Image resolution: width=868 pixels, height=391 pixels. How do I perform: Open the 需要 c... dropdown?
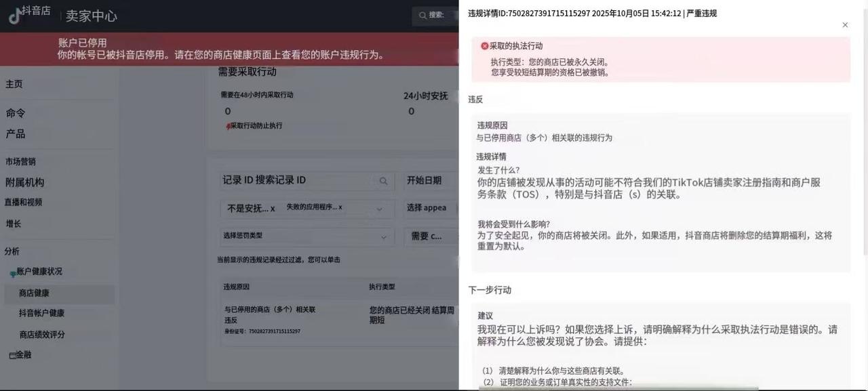click(x=431, y=236)
